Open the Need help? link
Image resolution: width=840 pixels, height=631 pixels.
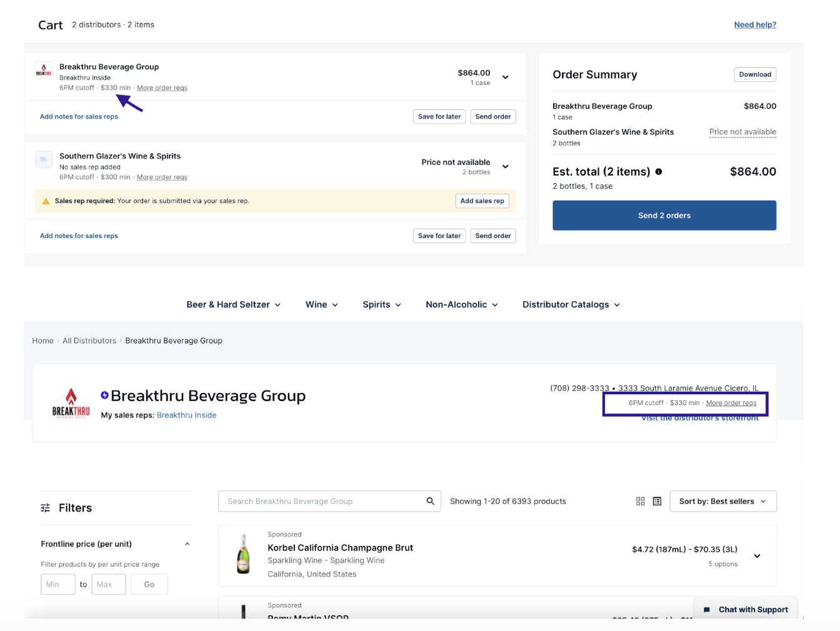tap(755, 25)
